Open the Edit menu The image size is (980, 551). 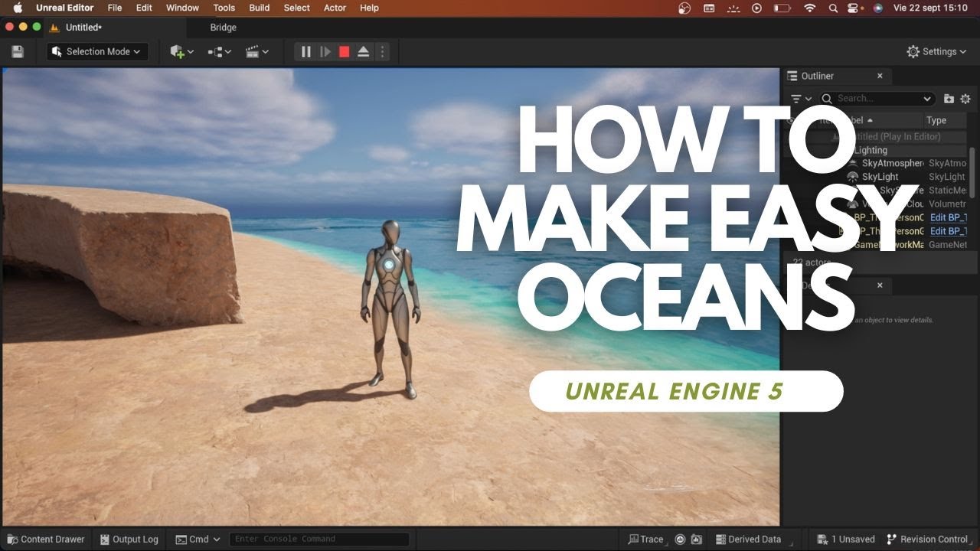click(144, 8)
